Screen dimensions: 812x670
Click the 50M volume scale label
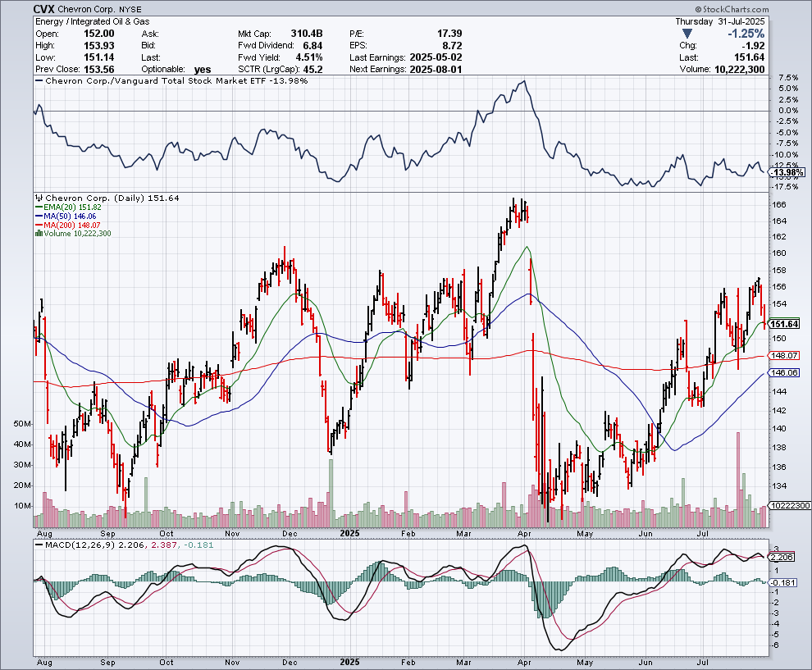point(23,423)
